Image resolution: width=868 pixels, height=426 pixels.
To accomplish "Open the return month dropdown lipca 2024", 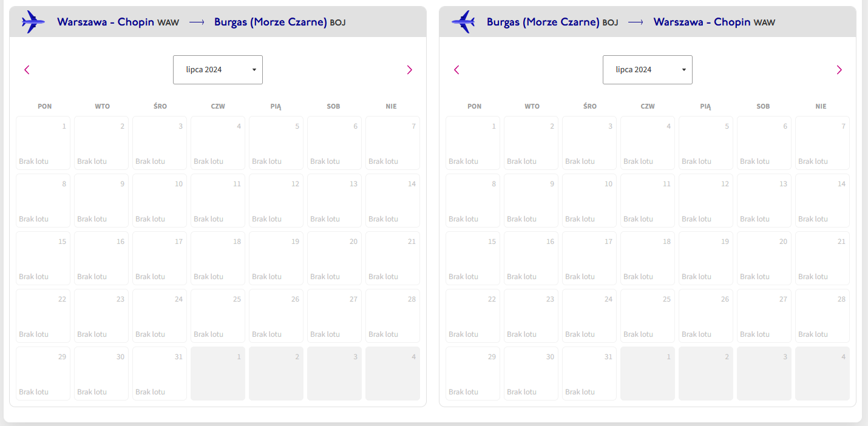I will [x=648, y=70].
